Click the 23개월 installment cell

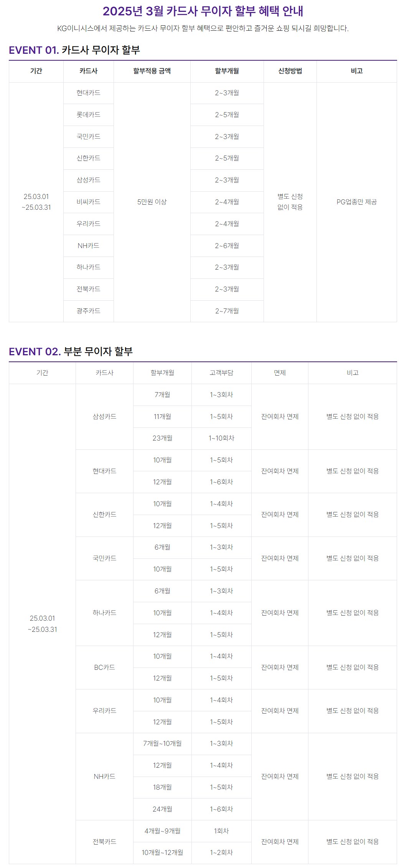(162, 438)
